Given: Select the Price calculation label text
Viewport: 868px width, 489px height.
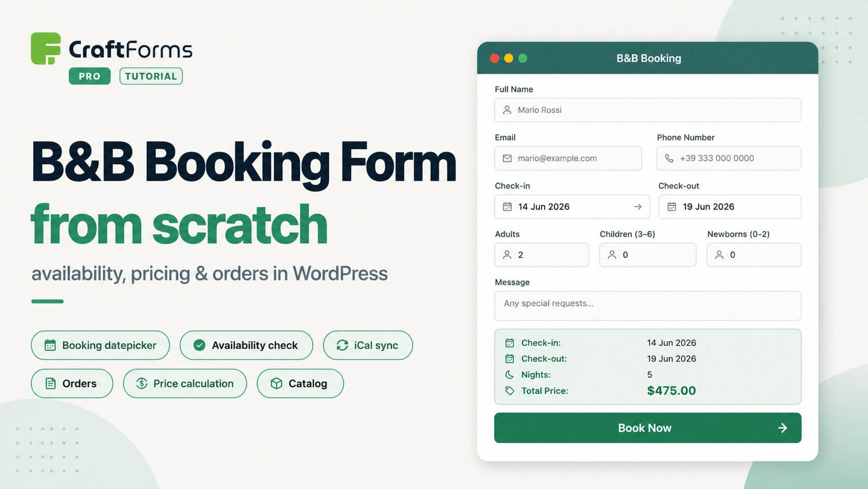Looking at the screenshot, I should point(193,384).
